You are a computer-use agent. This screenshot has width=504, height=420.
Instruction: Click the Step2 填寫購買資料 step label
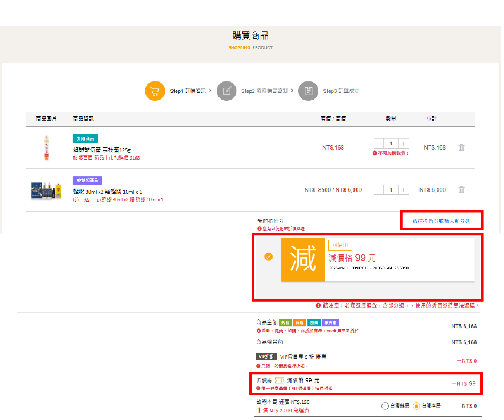[264, 91]
